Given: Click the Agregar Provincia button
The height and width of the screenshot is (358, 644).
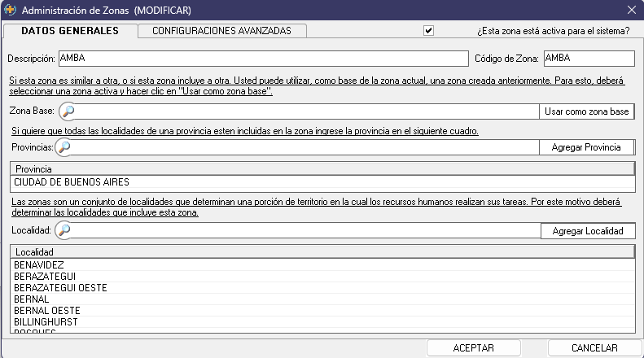Looking at the screenshot, I should tap(586, 147).
